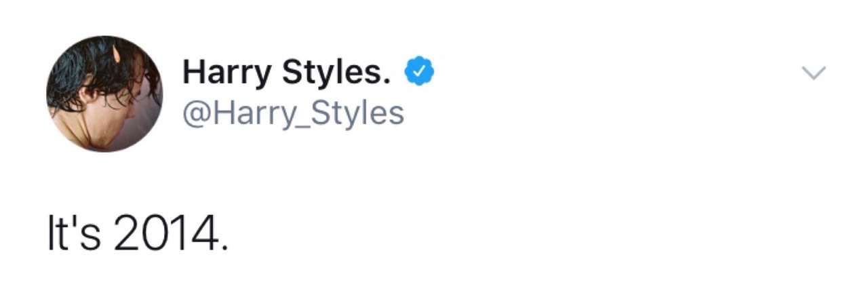
Task: Visit the profile via the gray username
Action: pyautogui.click(x=293, y=113)
